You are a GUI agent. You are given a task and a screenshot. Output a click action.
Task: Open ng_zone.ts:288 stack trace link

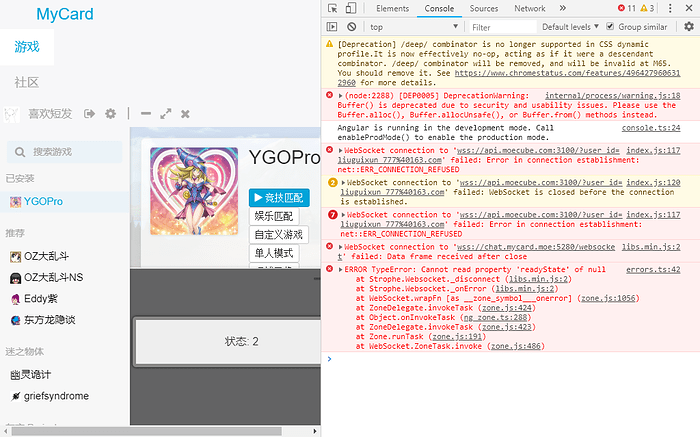tap(496, 317)
